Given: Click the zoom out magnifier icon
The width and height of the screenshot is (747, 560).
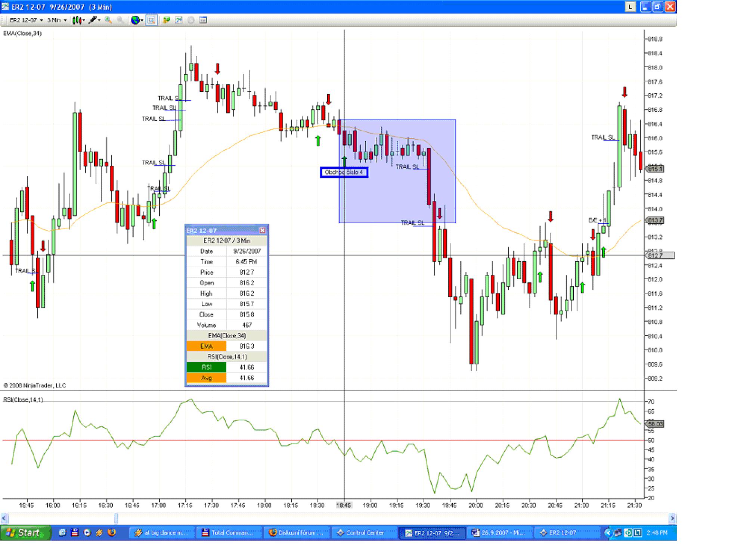Looking at the screenshot, I should tap(120, 20).
